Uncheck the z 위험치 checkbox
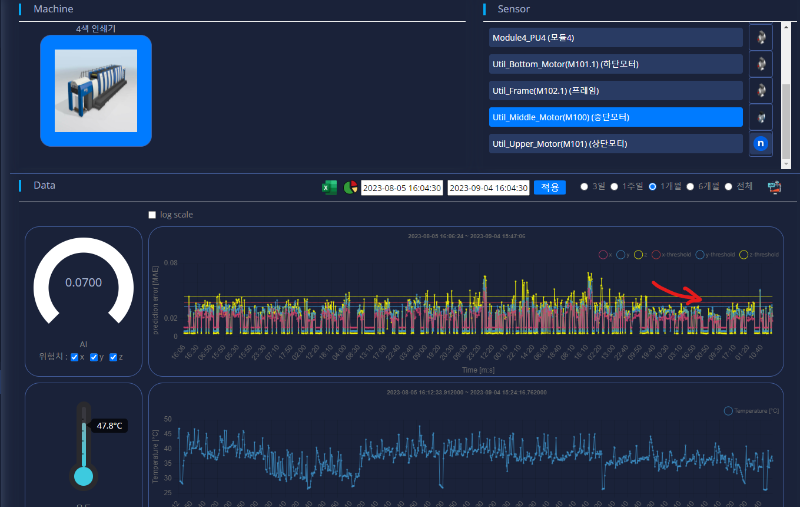800x507 pixels. (x=113, y=357)
